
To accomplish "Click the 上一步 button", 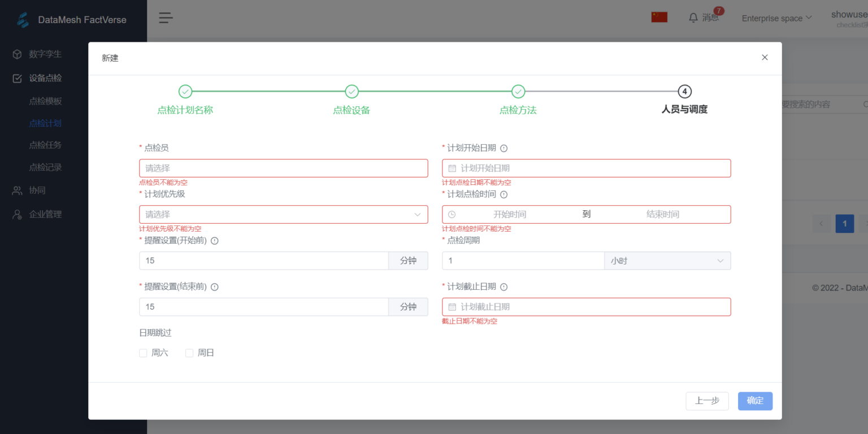I will (707, 401).
